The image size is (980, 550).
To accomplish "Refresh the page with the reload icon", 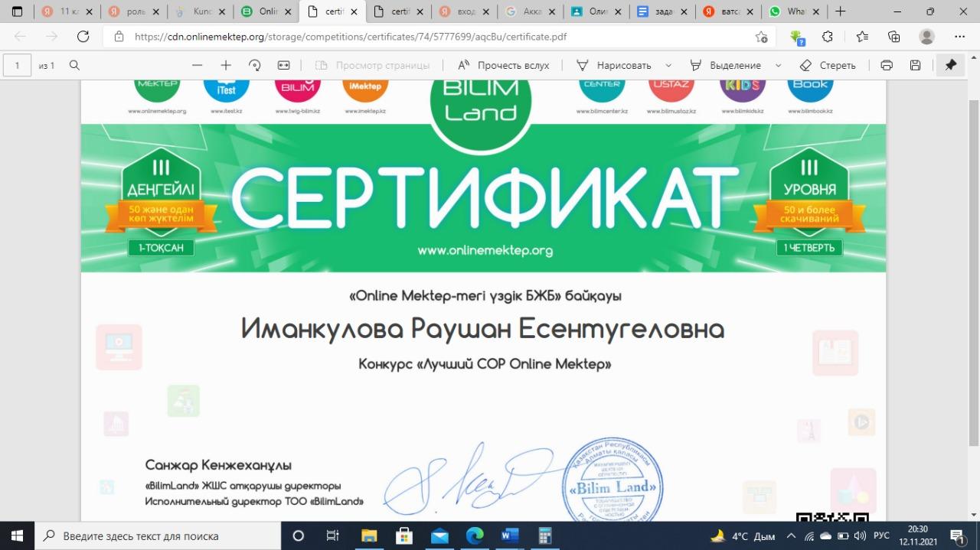I will pyautogui.click(x=83, y=37).
